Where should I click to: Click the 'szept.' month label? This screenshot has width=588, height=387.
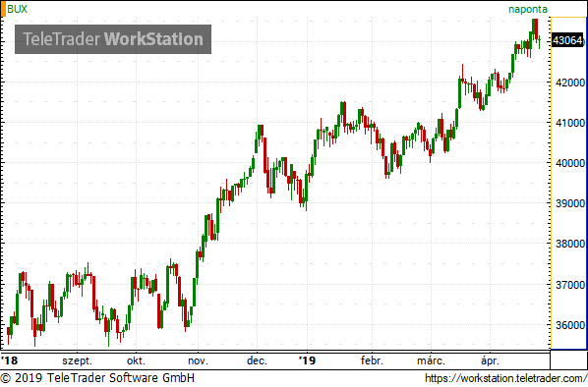point(77,361)
